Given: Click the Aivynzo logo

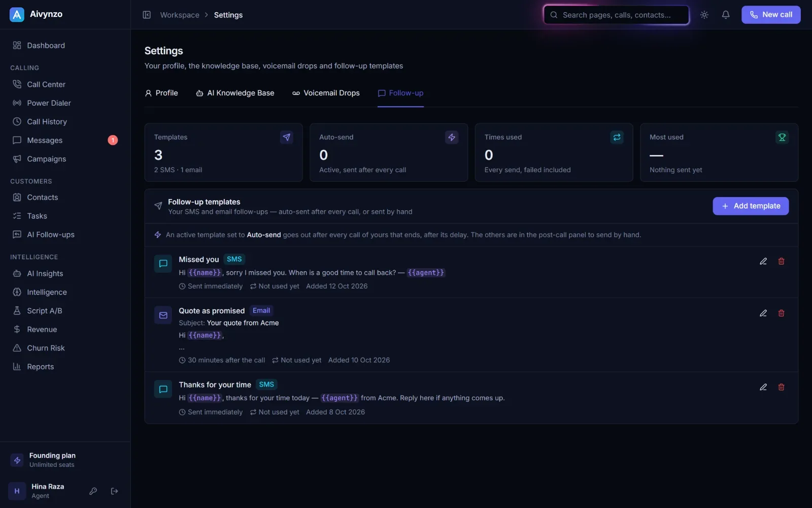Looking at the screenshot, I should (x=17, y=15).
